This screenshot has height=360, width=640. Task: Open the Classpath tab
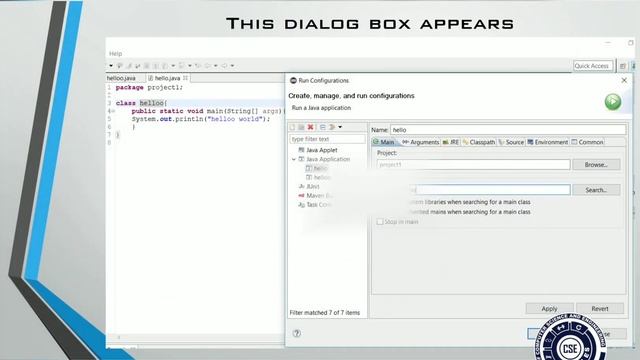[478, 142]
